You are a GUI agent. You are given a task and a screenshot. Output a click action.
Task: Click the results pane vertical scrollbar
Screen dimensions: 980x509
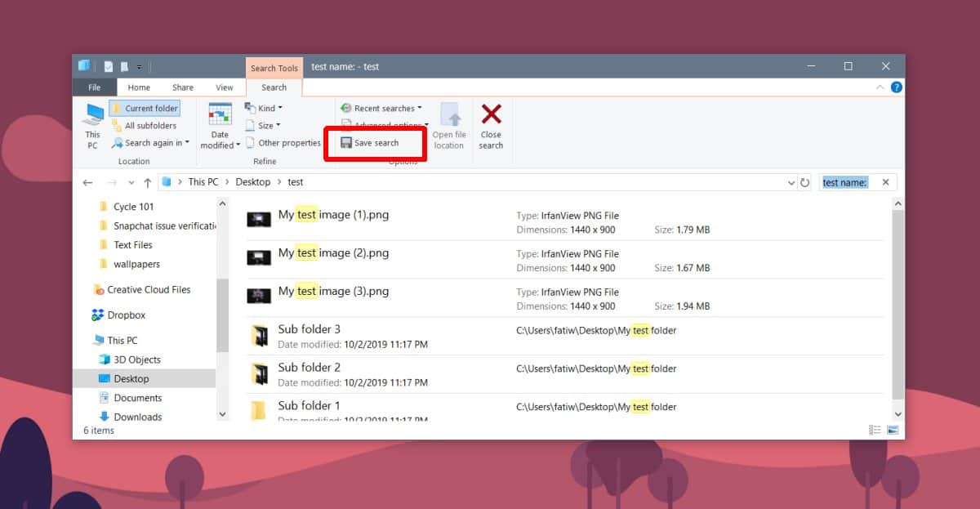(898, 305)
